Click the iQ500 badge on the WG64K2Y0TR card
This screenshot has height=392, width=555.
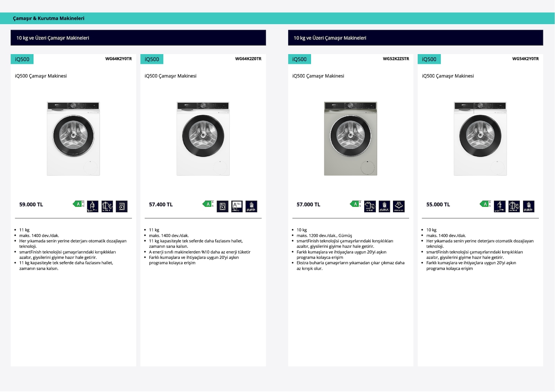pos(22,59)
